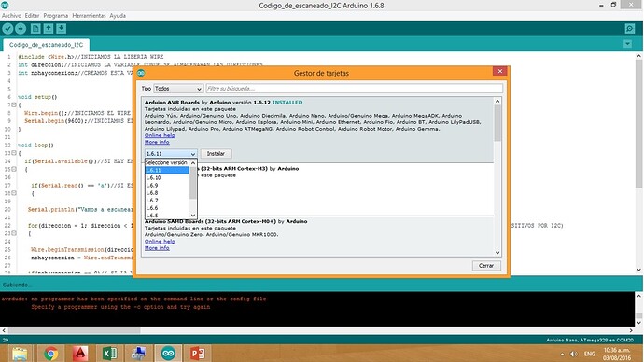Collapse the fold marker at line 23

click(x=14, y=233)
